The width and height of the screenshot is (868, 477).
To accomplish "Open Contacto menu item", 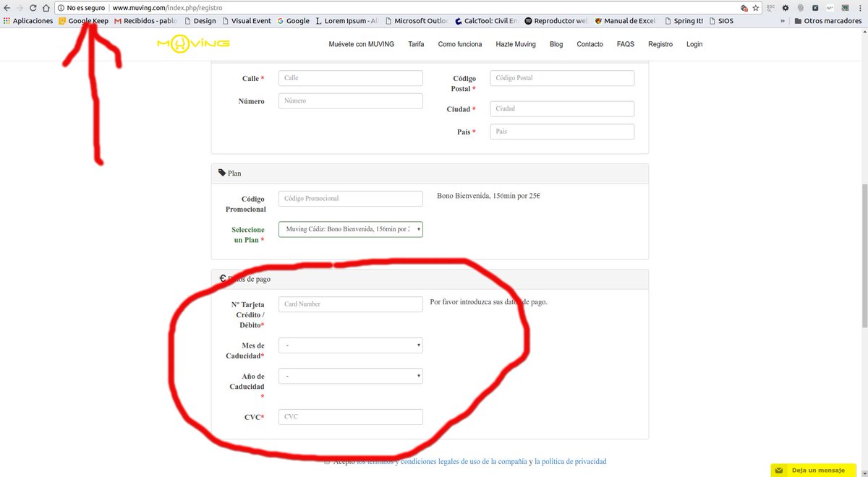I will pos(590,44).
